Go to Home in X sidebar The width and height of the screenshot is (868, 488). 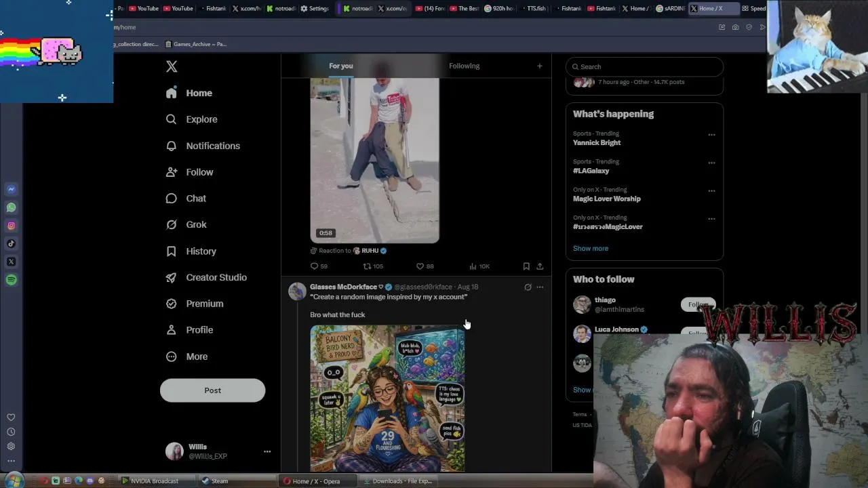[x=189, y=93]
